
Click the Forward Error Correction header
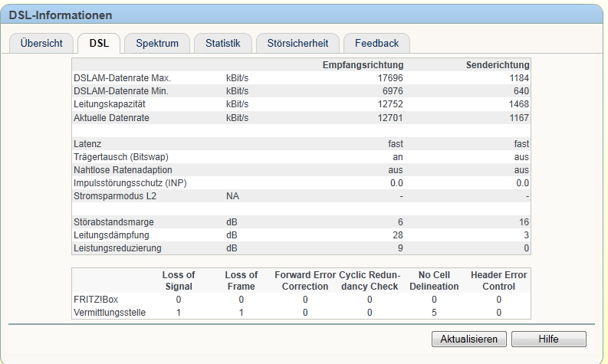click(x=305, y=280)
